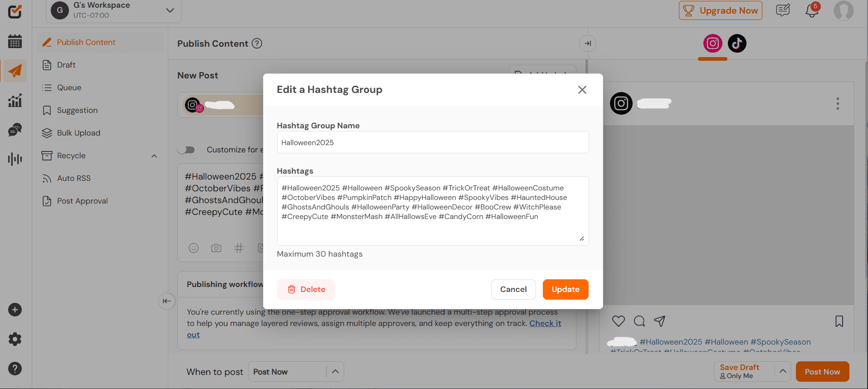The width and height of the screenshot is (868, 389).
Task: Open the conversations chat bubbles icon
Action: tap(15, 130)
